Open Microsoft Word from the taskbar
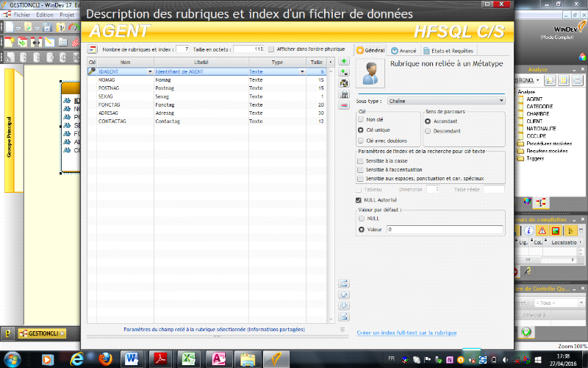The image size is (588, 368). [132, 358]
